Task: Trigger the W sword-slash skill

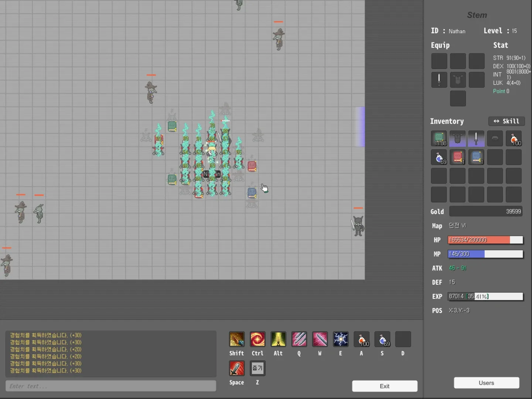Action: [320, 339]
